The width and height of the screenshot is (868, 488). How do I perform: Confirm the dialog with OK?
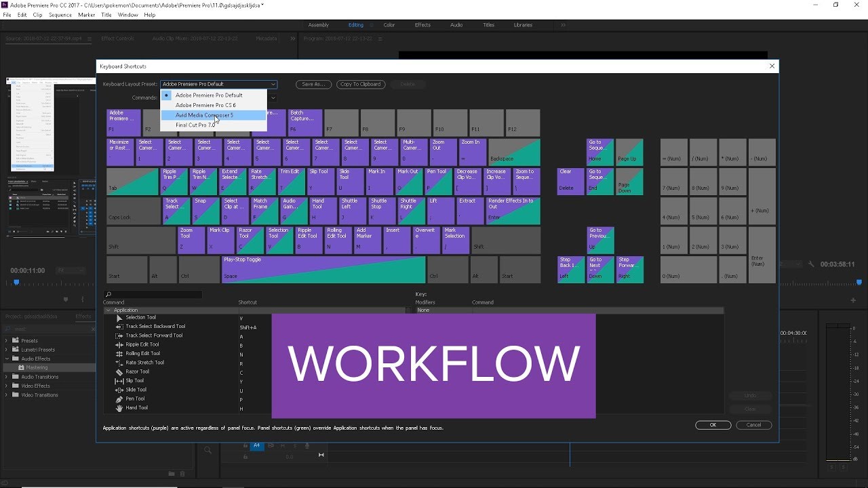(x=713, y=425)
